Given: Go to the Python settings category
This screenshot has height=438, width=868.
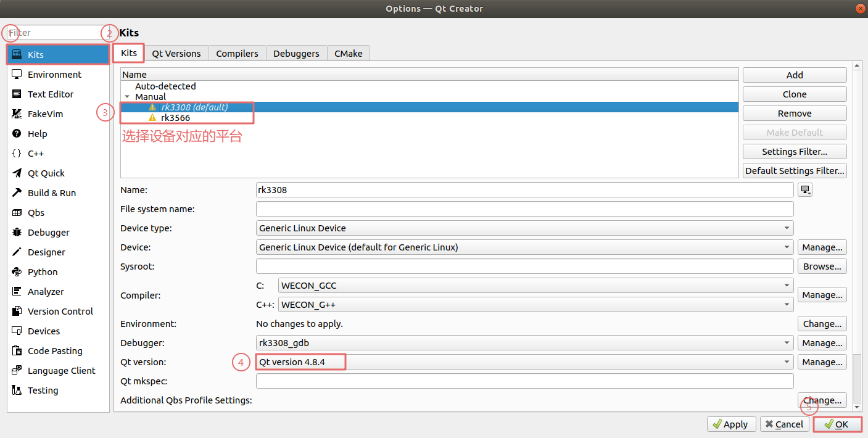Looking at the screenshot, I should (42, 272).
